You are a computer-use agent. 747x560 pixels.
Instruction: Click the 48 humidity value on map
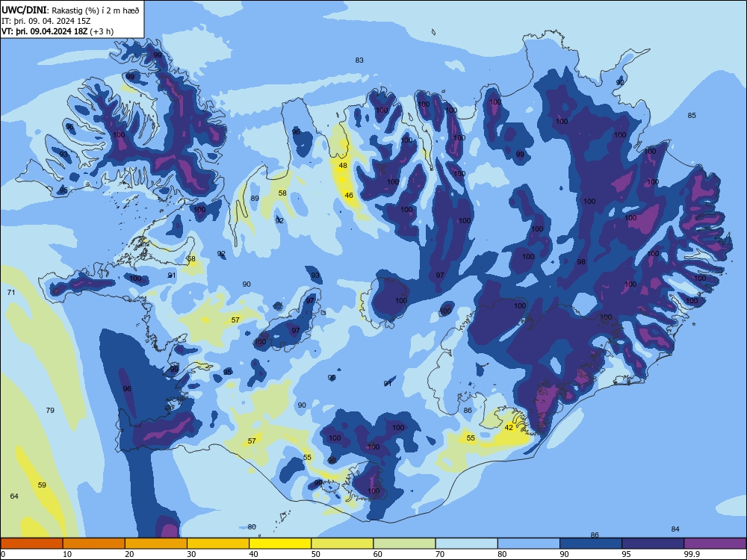343,165
